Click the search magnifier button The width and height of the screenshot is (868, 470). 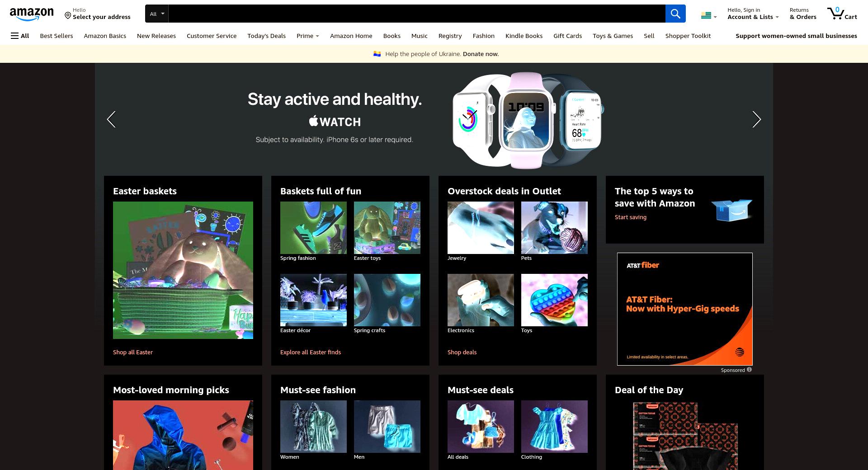tap(675, 14)
